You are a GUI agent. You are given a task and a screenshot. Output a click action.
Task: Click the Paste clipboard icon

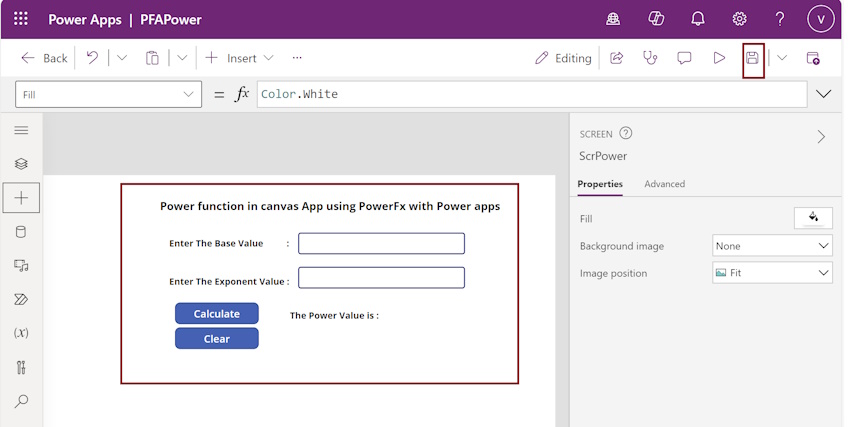pyautogui.click(x=152, y=58)
